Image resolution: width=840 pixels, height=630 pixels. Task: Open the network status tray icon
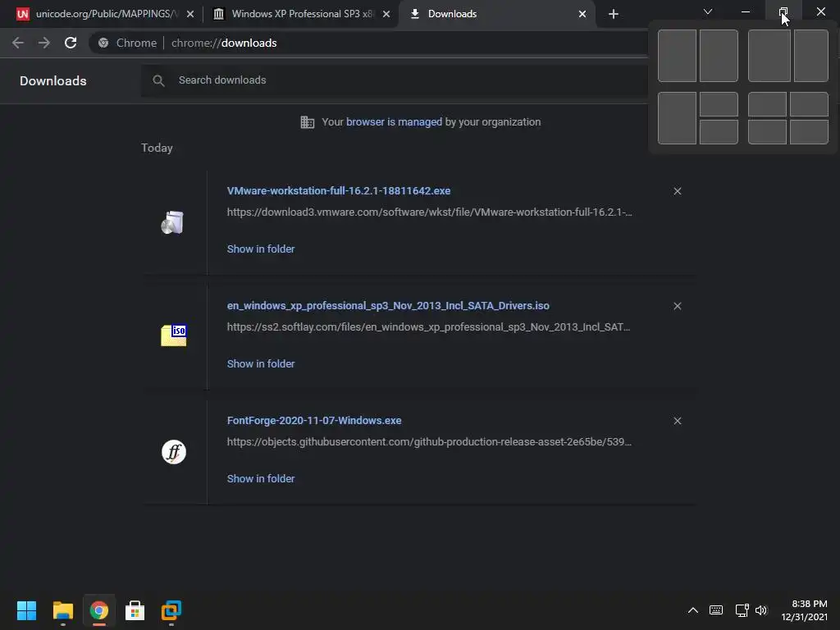coord(742,610)
